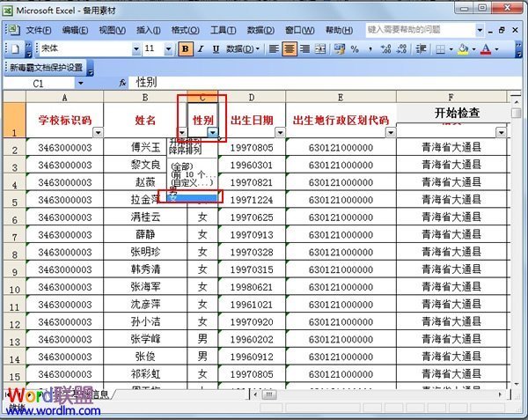Apply percent style format

pyautogui.click(x=355, y=49)
